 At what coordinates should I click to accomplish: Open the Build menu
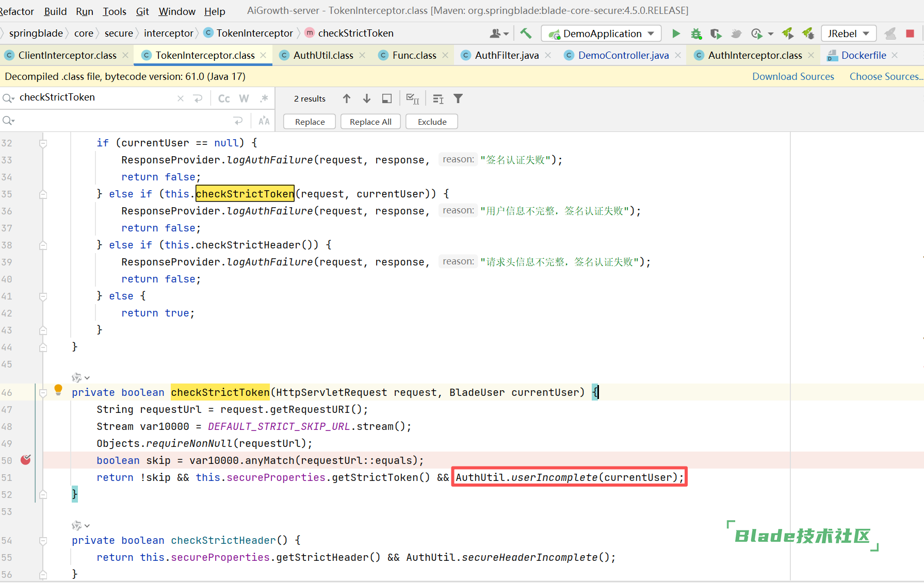click(x=55, y=11)
